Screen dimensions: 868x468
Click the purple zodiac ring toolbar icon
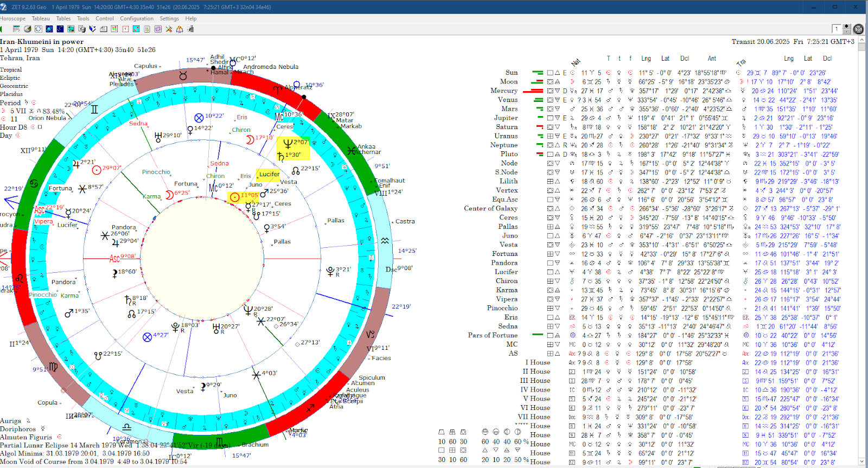point(158,29)
